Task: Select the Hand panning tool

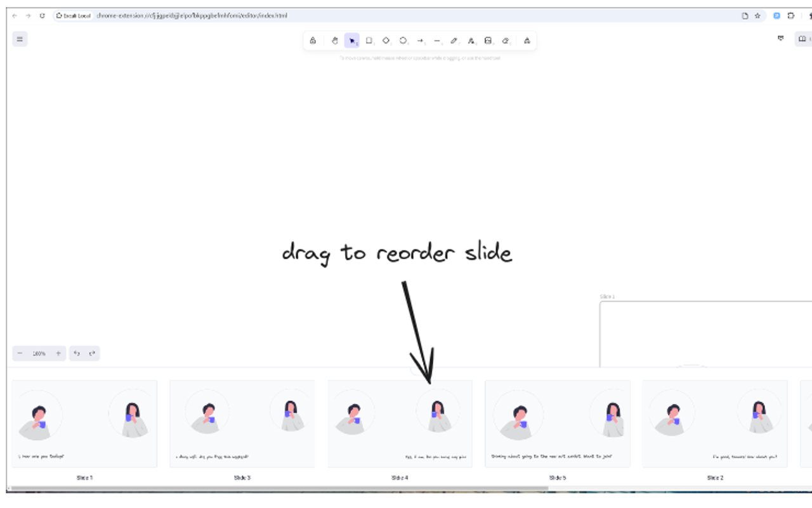Action: pyautogui.click(x=335, y=41)
